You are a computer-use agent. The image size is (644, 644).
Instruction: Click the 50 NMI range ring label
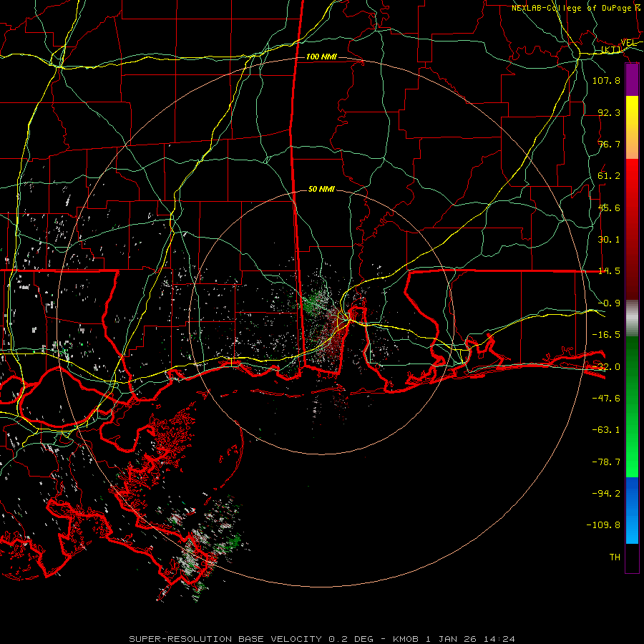[321, 189]
